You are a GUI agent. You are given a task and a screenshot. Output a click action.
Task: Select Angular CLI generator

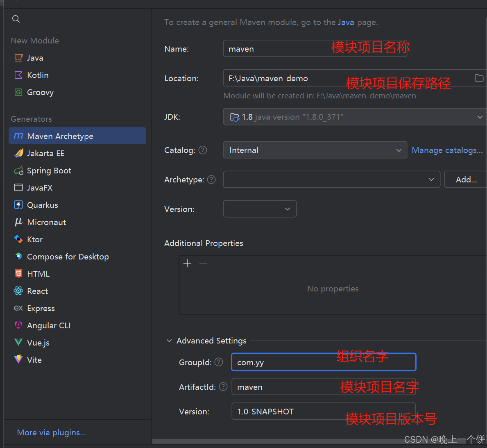point(77,325)
